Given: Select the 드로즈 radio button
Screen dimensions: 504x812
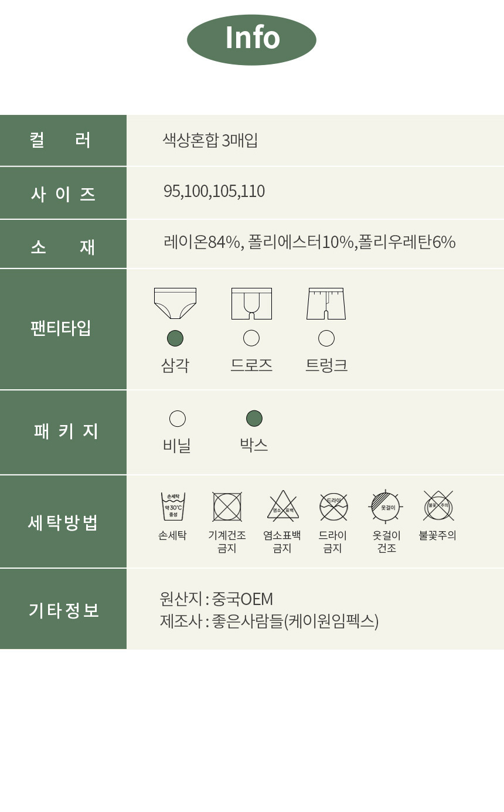Looking at the screenshot, I should 251,338.
